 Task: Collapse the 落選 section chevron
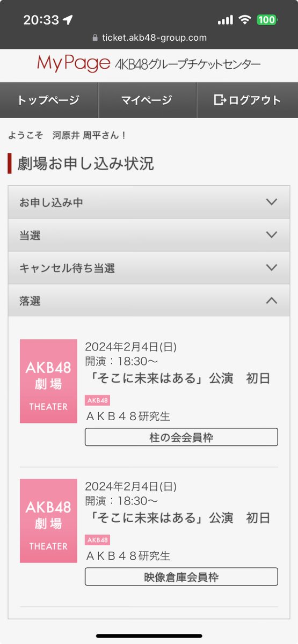click(272, 301)
